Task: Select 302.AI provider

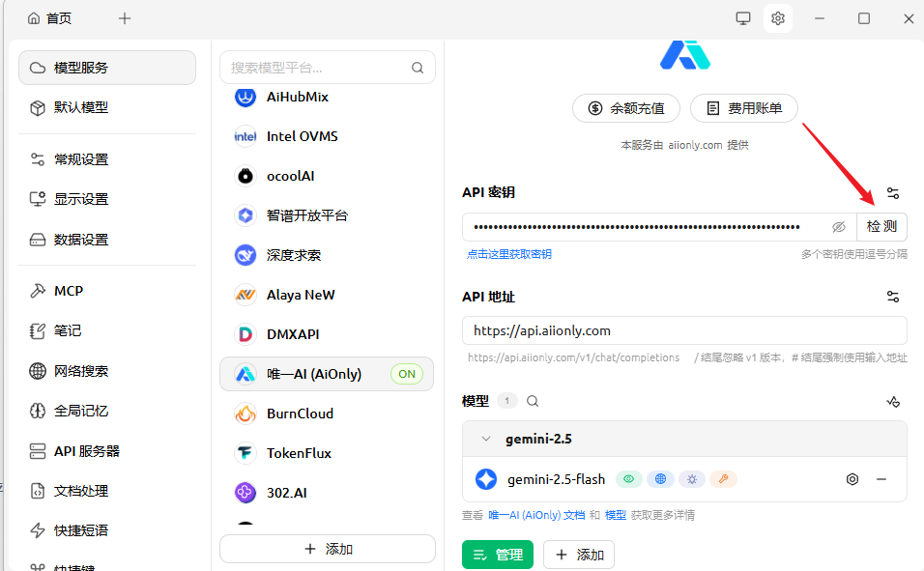Action: point(327,492)
